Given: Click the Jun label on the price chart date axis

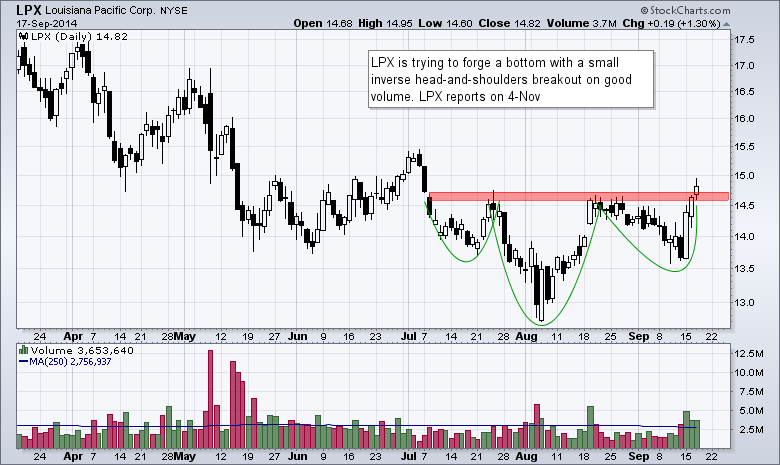Looking at the screenshot, I should 297,337.
